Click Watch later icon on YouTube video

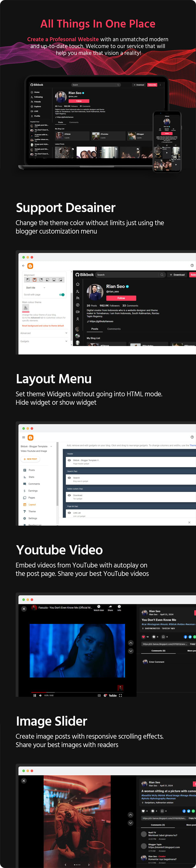(x=99, y=606)
